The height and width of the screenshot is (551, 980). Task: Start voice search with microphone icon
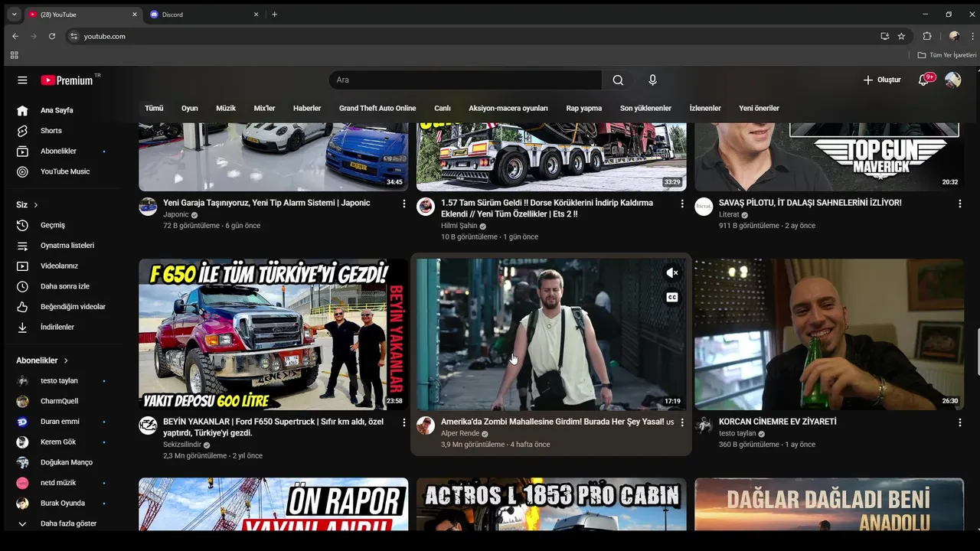tap(652, 80)
